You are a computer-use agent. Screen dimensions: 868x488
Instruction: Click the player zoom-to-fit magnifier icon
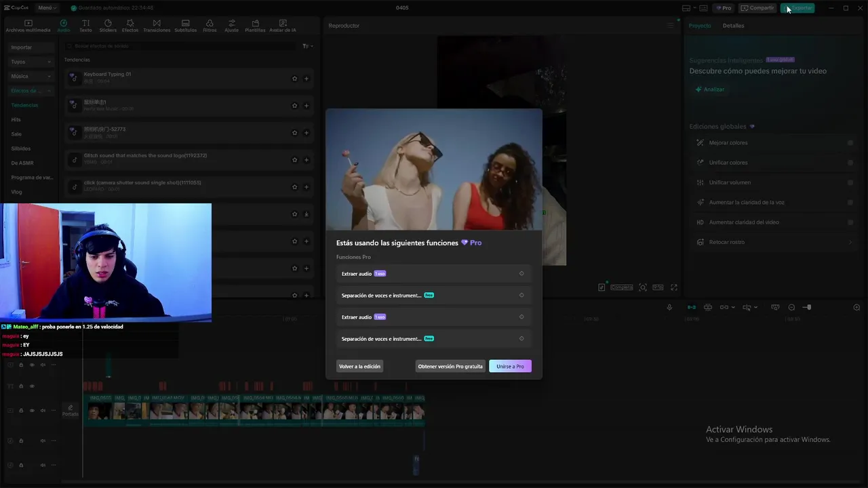pos(643,287)
